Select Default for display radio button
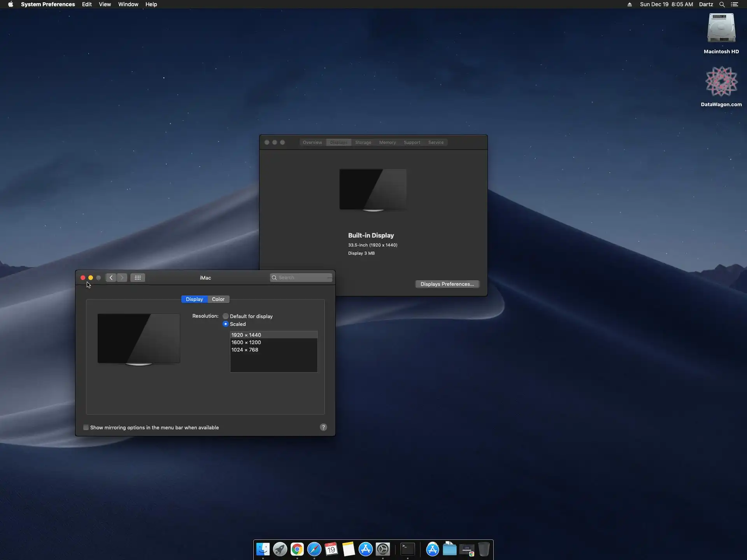This screenshot has width=747, height=560. tap(226, 316)
